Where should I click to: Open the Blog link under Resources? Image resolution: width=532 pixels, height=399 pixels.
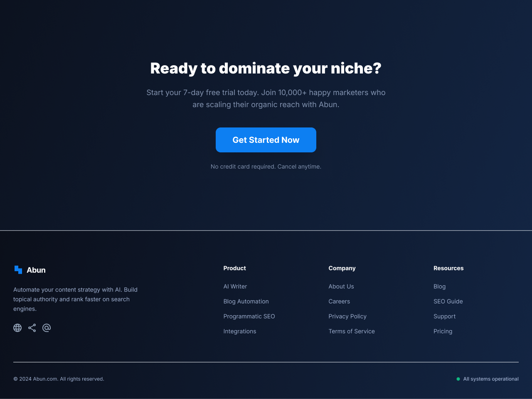(x=440, y=286)
